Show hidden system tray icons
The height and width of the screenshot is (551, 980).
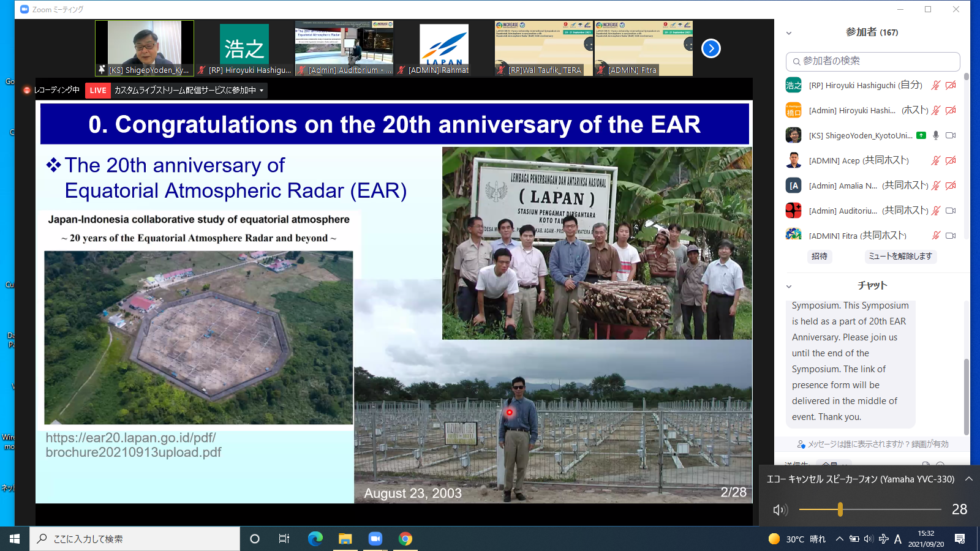pos(840,539)
